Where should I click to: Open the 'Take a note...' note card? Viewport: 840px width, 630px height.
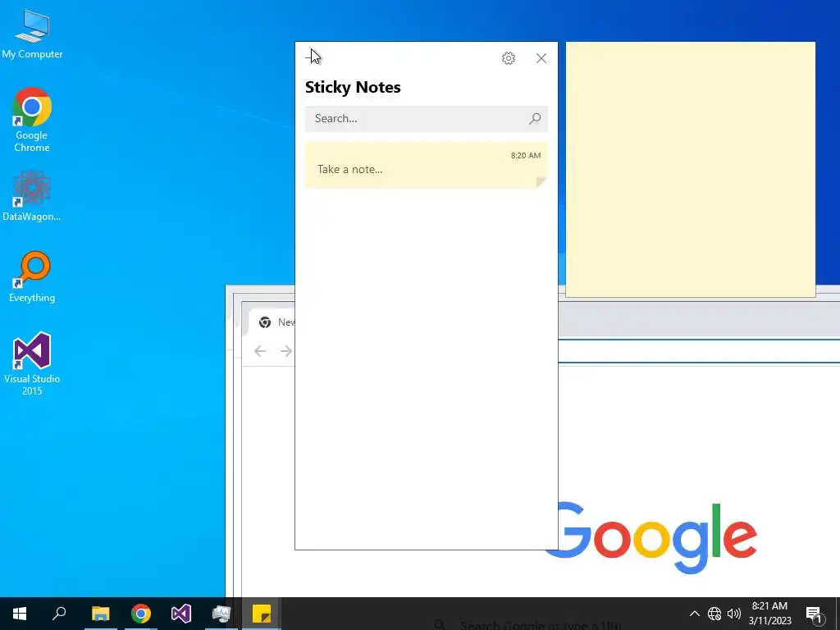point(427,165)
